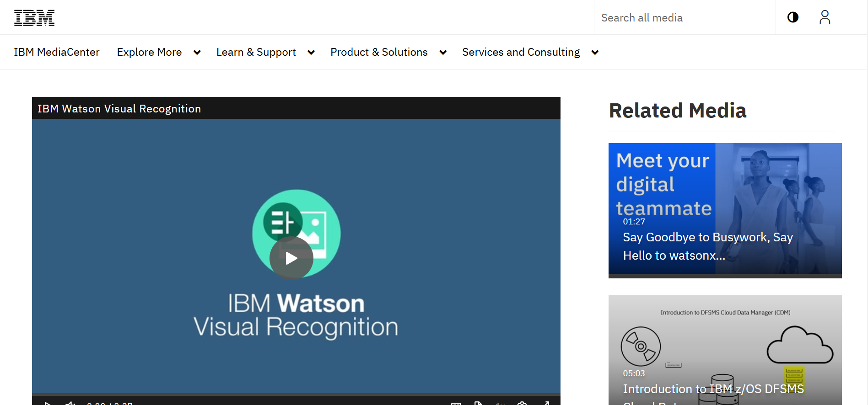This screenshot has width=868, height=405.
Task: Click the Related Media heading
Action: tap(678, 111)
